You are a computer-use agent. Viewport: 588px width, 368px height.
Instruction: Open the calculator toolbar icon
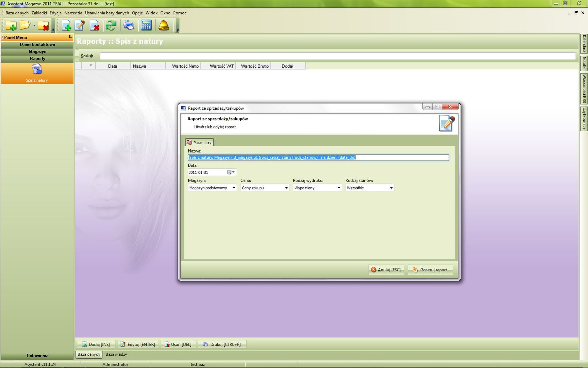click(146, 25)
